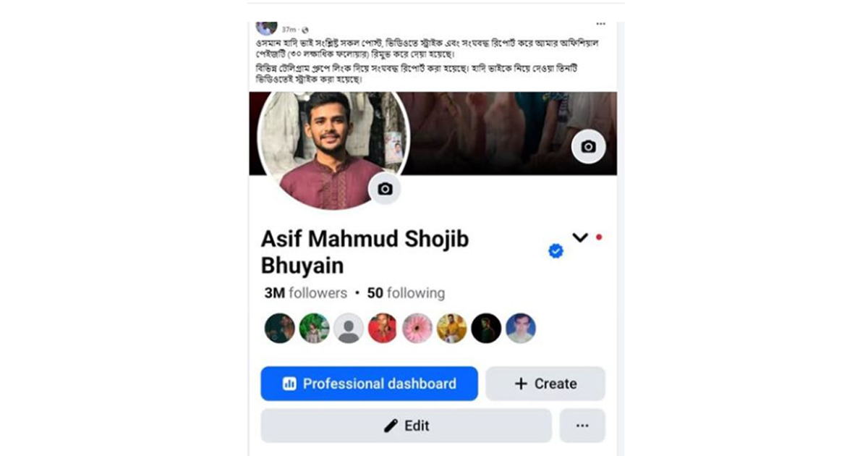Click the Edit profile button

pyautogui.click(x=407, y=426)
